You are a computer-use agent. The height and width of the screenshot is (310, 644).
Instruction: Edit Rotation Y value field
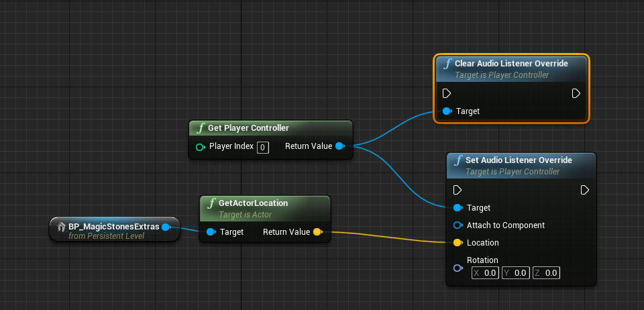click(x=515, y=272)
